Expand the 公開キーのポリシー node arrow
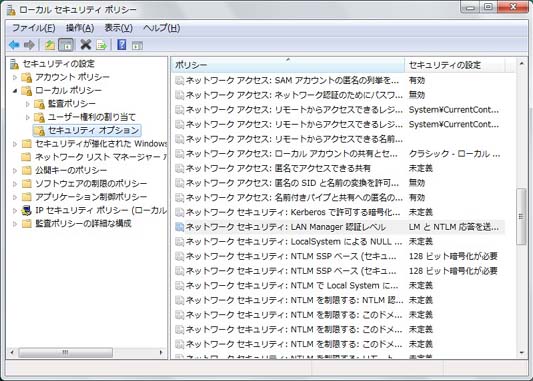Viewport: 533px width, 381px height. (15, 170)
